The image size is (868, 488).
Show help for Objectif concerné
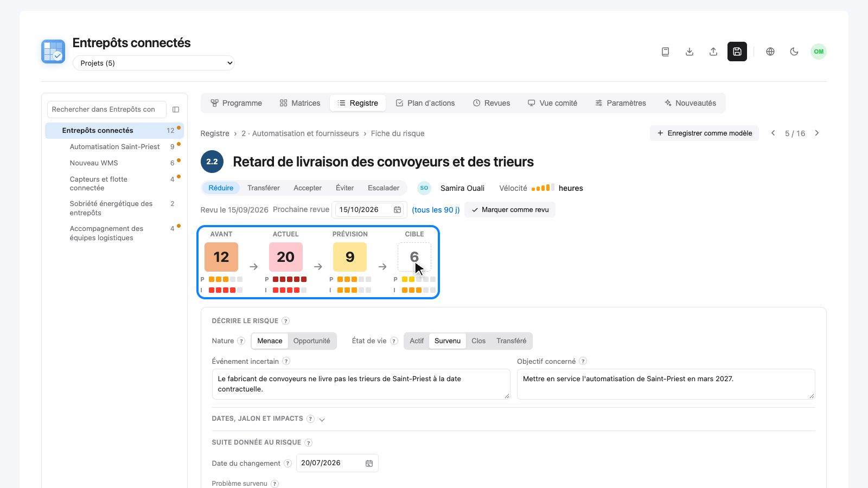(583, 361)
